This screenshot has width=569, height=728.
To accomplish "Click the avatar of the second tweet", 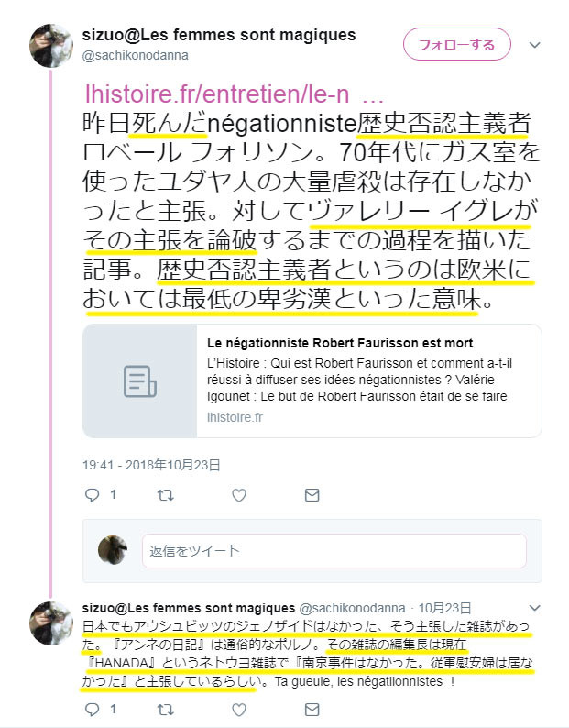I will pos(51,623).
